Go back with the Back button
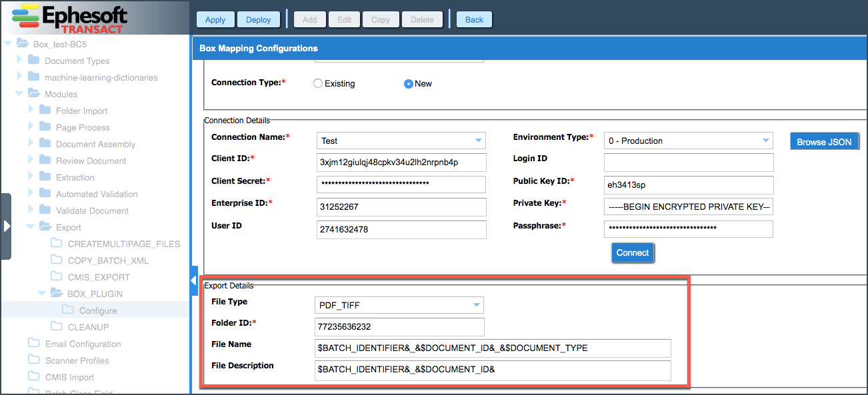This screenshot has height=395, width=868. [x=475, y=19]
